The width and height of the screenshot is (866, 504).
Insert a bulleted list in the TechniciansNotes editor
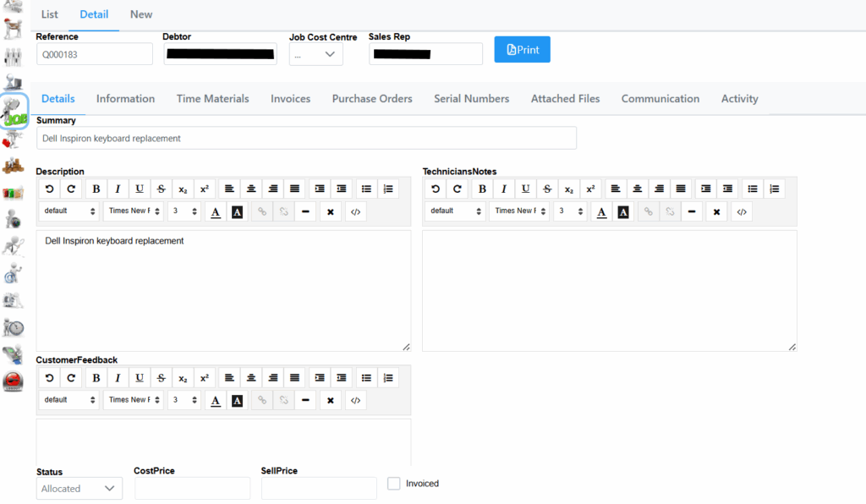[x=752, y=189]
